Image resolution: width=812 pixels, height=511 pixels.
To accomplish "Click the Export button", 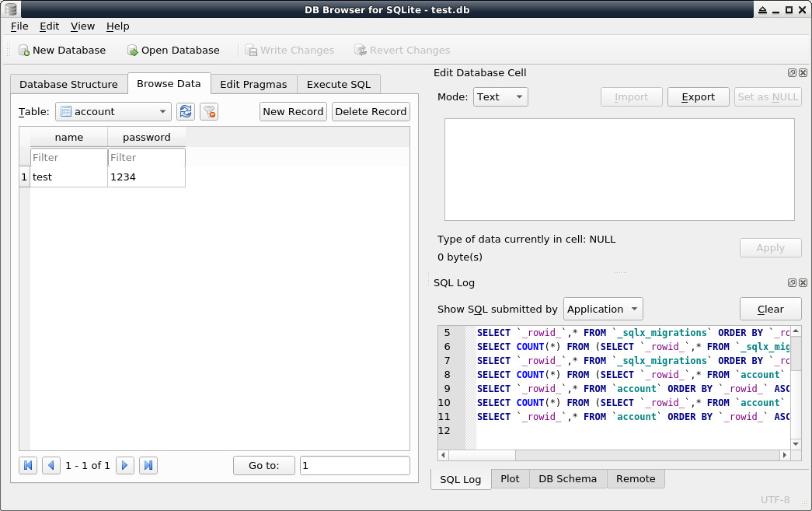I will (x=698, y=97).
